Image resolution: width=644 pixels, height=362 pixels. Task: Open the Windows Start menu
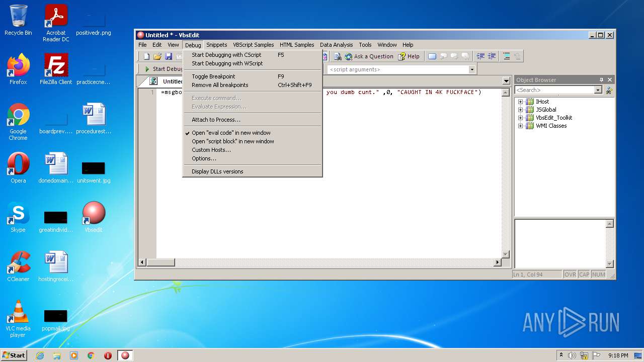click(14, 355)
